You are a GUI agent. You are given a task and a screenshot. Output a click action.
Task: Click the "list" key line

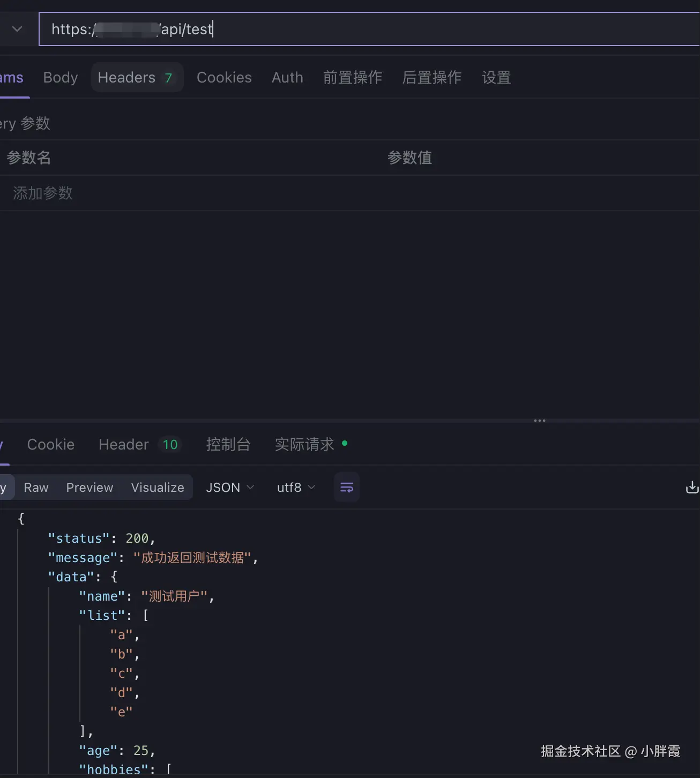click(114, 616)
